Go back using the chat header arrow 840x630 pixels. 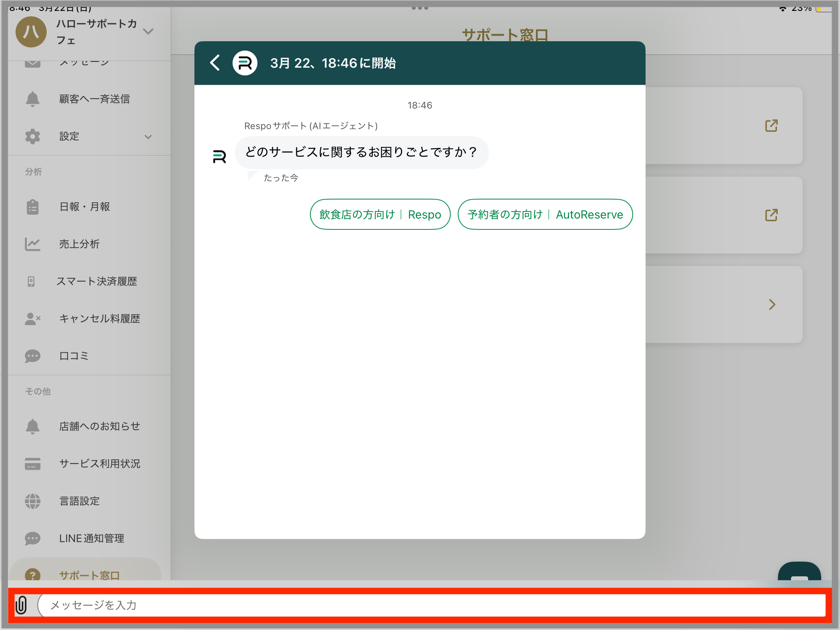coord(215,63)
